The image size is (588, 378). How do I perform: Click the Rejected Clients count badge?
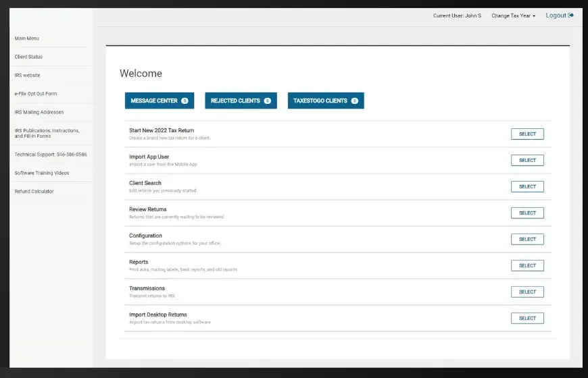click(x=268, y=101)
